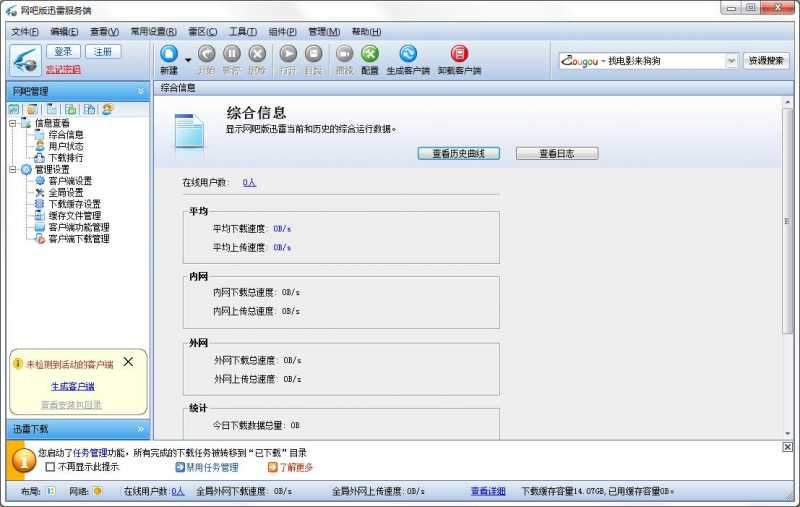Click the 删除 delete toolbar icon

coord(257,54)
